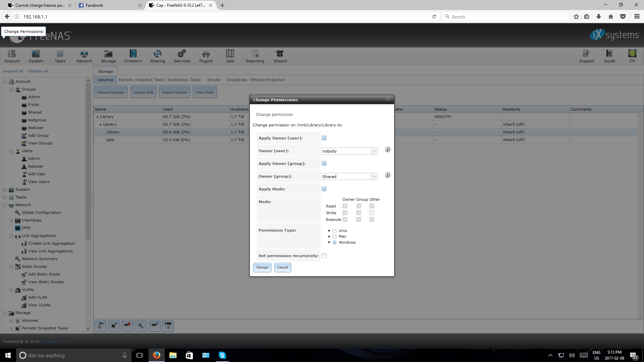Collapse the Account tree node
Screen dimensions: 644x362
tap(5, 81)
